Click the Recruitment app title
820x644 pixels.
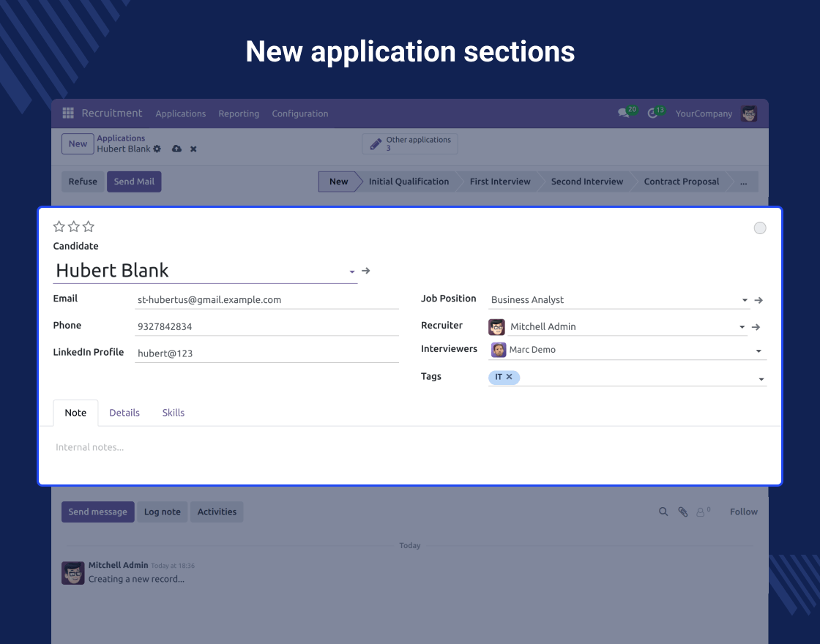click(x=112, y=113)
